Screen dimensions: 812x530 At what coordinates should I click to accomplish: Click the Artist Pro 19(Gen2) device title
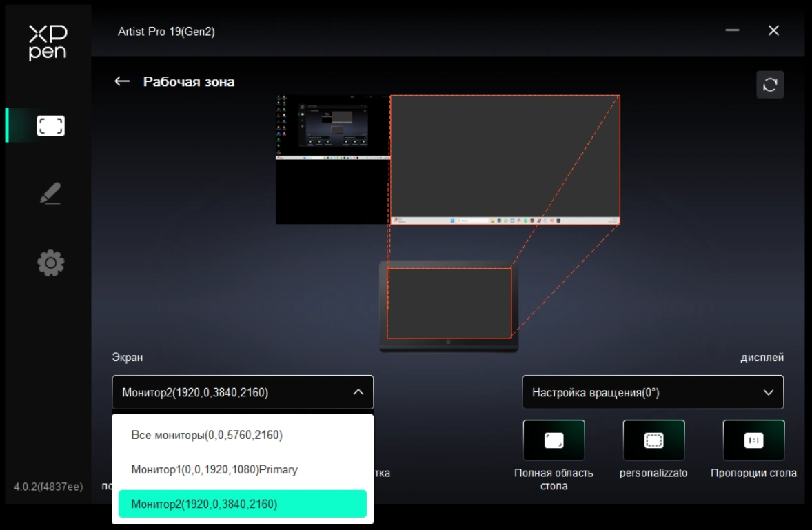166,32
